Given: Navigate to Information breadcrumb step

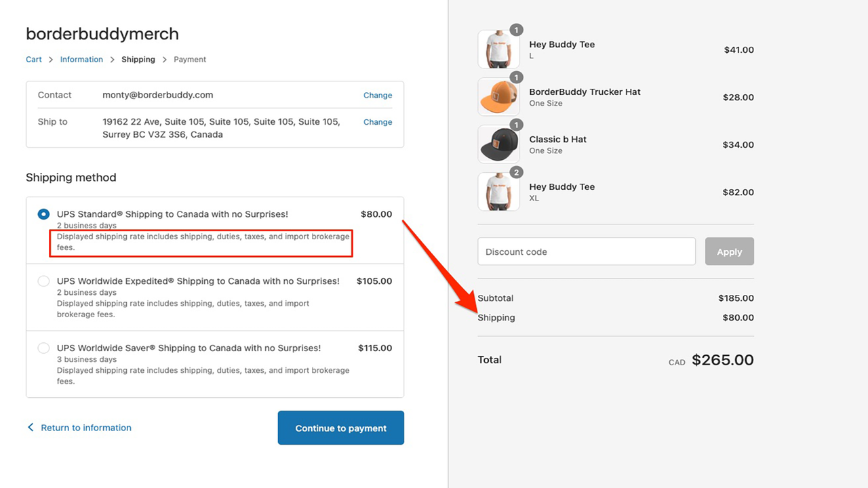Looking at the screenshot, I should pyautogui.click(x=81, y=60).
